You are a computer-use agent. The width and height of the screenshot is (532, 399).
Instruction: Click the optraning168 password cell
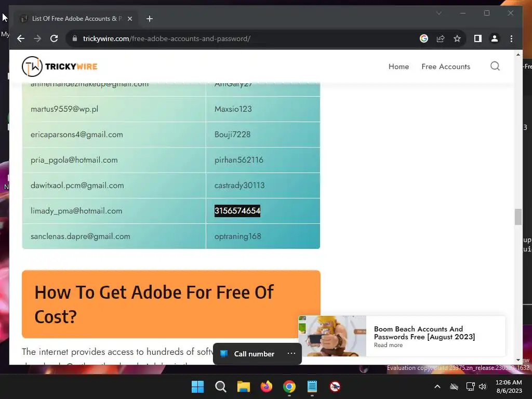(x=263, y=236)
